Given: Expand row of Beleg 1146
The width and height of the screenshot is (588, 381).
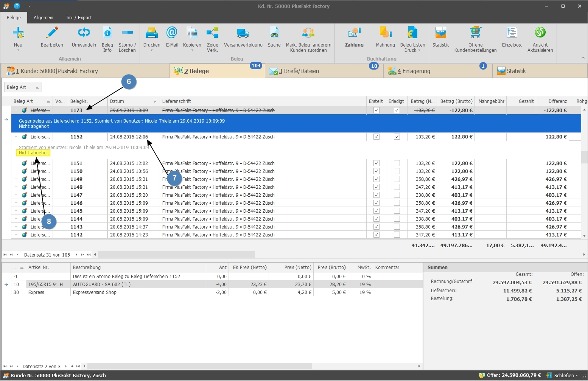Looking at the screenshot, I should click(16, 203).
